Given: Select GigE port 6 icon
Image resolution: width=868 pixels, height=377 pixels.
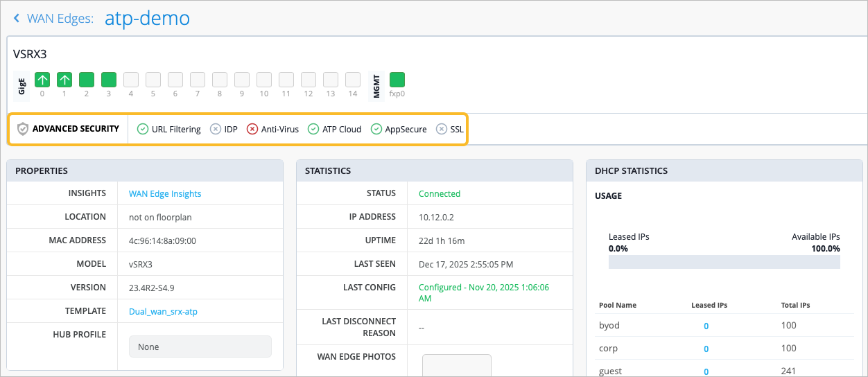Looking at the screenshot, I should point(175,80).
